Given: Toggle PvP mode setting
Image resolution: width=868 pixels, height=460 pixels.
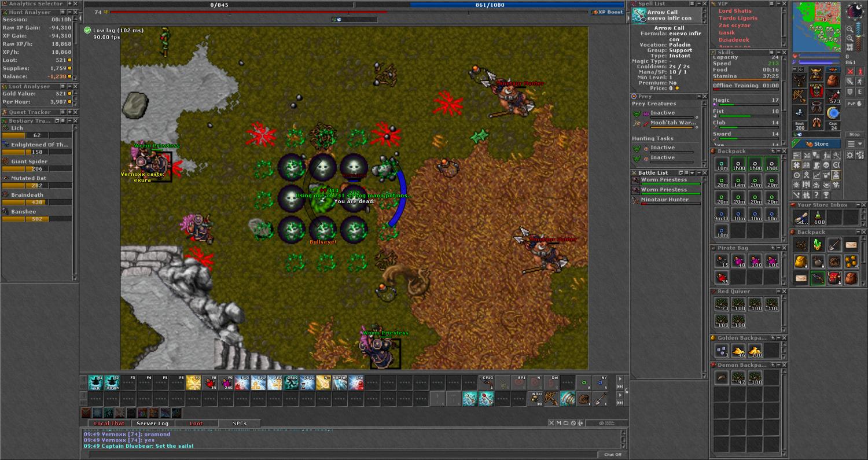Looking at the screenshot, I should [851, 103].
